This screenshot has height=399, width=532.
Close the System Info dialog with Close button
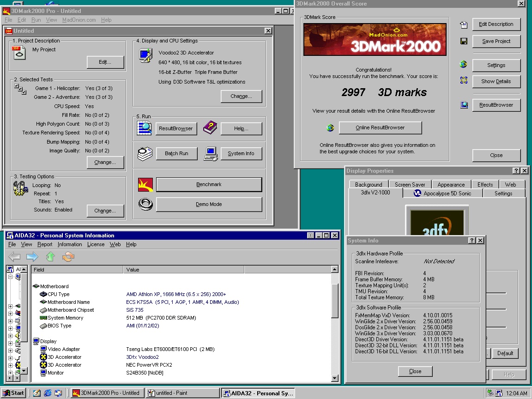[415, 371]
